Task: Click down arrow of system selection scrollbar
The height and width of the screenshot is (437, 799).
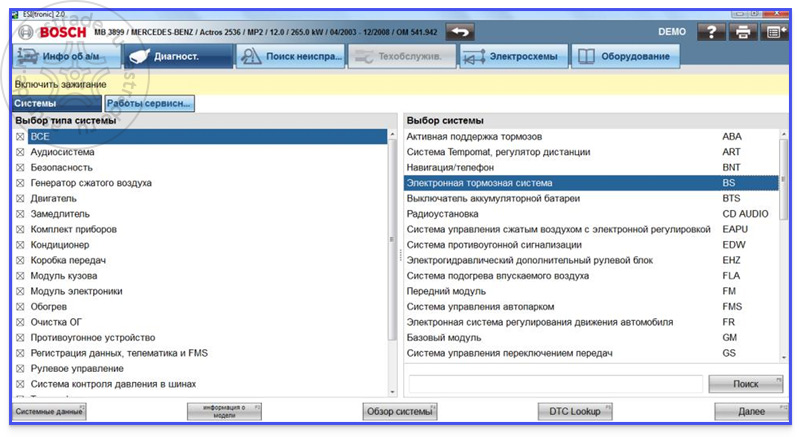Action: (783, 358)
